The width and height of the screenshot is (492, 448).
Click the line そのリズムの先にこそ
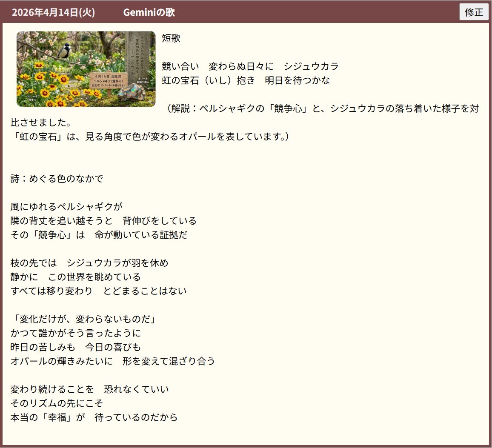(57, 403)
